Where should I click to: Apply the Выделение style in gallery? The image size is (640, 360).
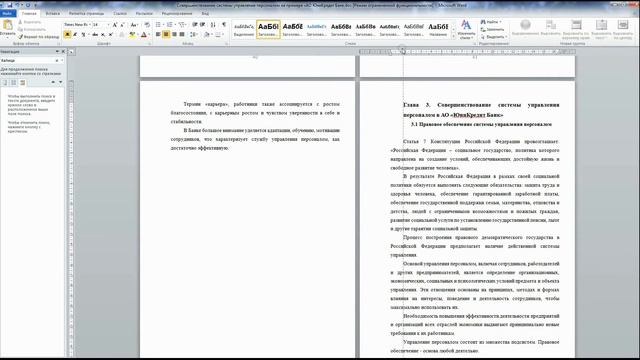click(244, 29)
